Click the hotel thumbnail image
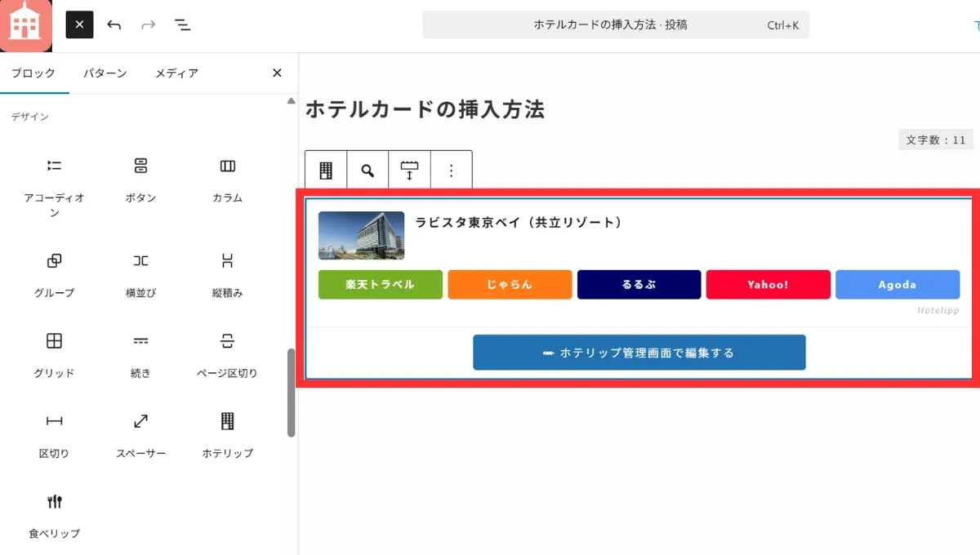The width and height of the screenshot is (980, 555). [361, 235]
